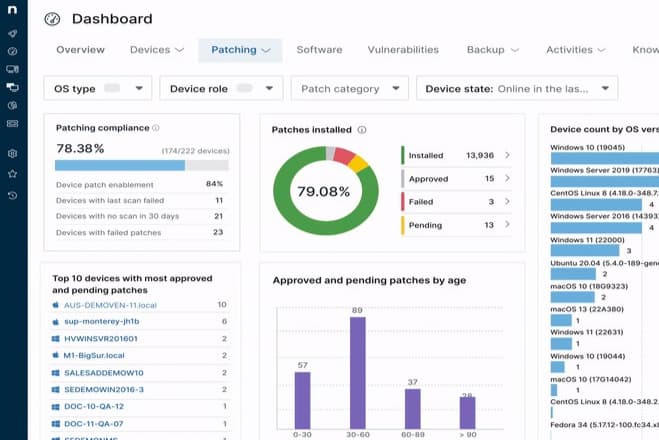Viewport: 659px width, 440px height.
Task: Open the Device state filter dropdown
Action: tap(516, 89)
